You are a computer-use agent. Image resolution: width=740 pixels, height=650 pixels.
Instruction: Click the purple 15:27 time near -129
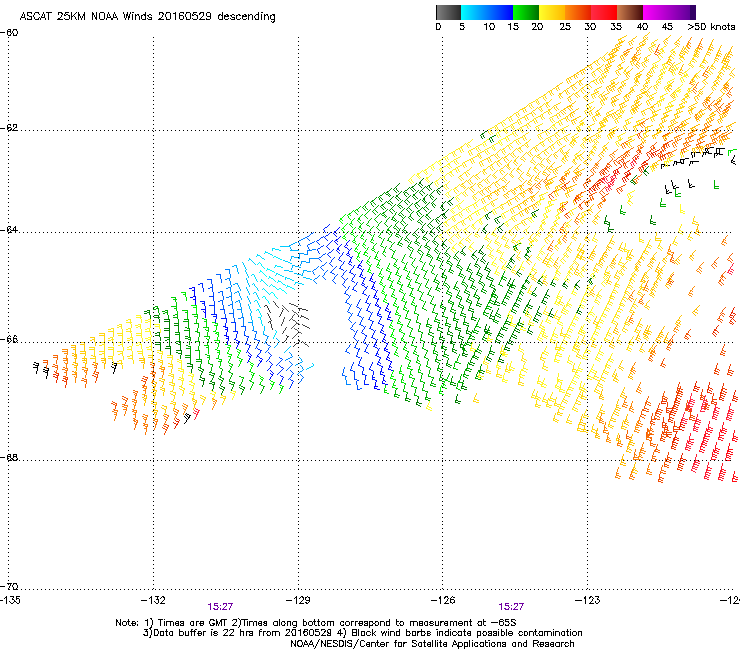point(220,607)
